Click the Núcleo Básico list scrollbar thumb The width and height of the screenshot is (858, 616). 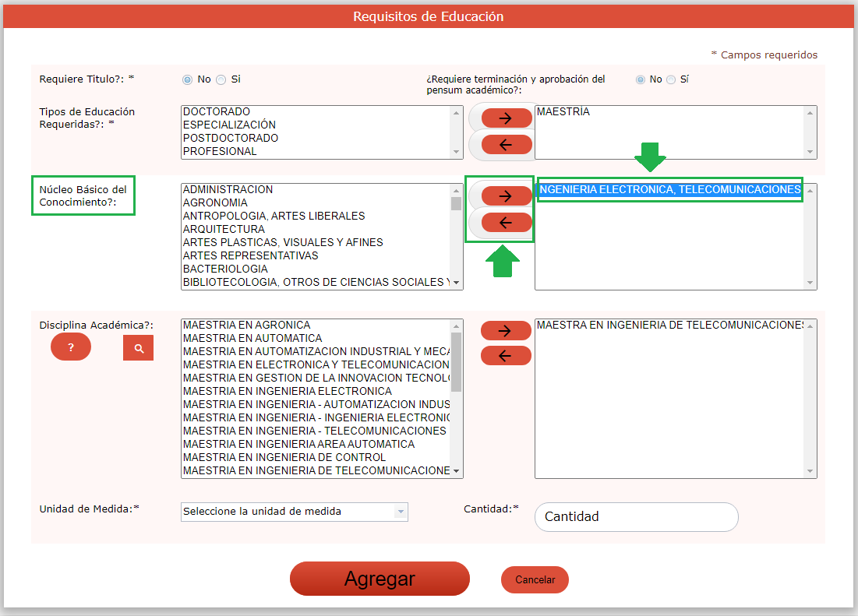(457, 204)
